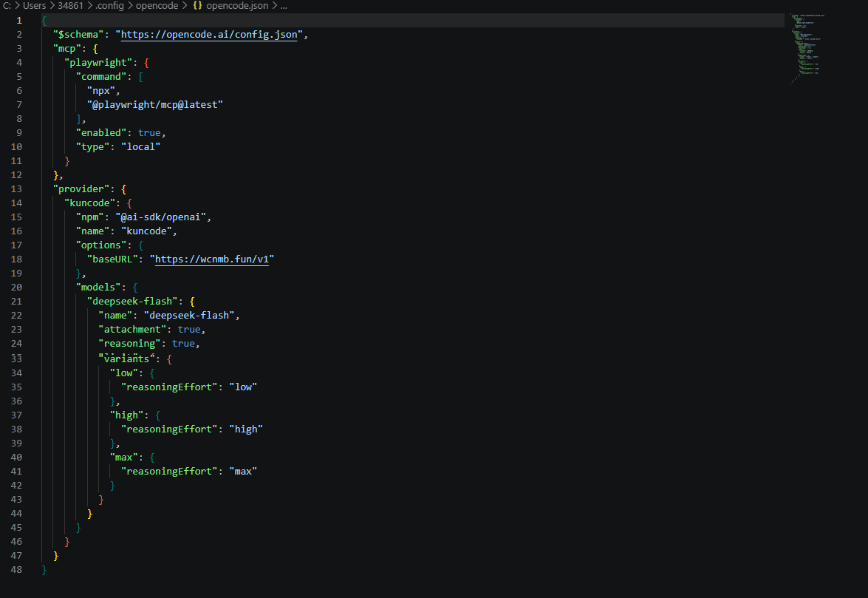Choose the .config breadcrumb item
Screen dimensions: 868x598
109,5
